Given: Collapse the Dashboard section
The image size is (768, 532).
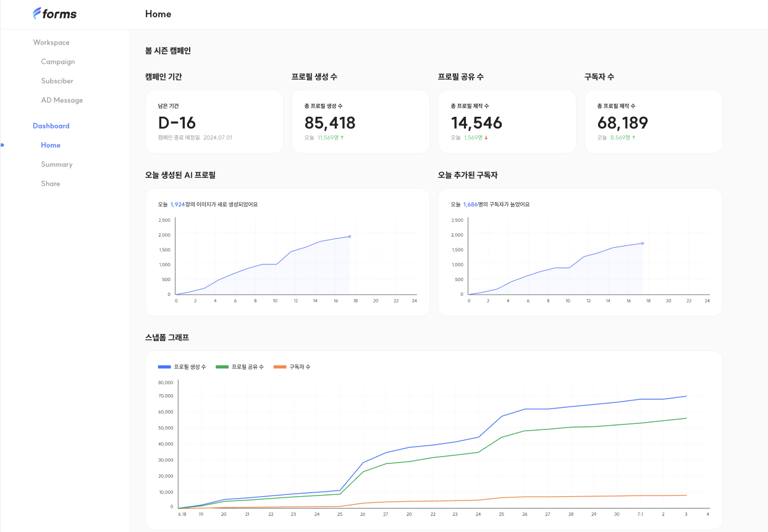Looking at the screenshot, I should pos(51,126).
